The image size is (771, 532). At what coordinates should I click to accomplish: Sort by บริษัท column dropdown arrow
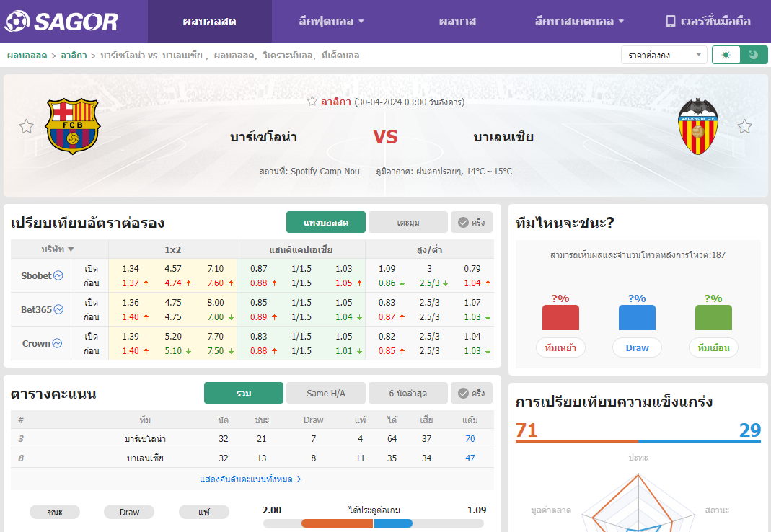[71, 249]
